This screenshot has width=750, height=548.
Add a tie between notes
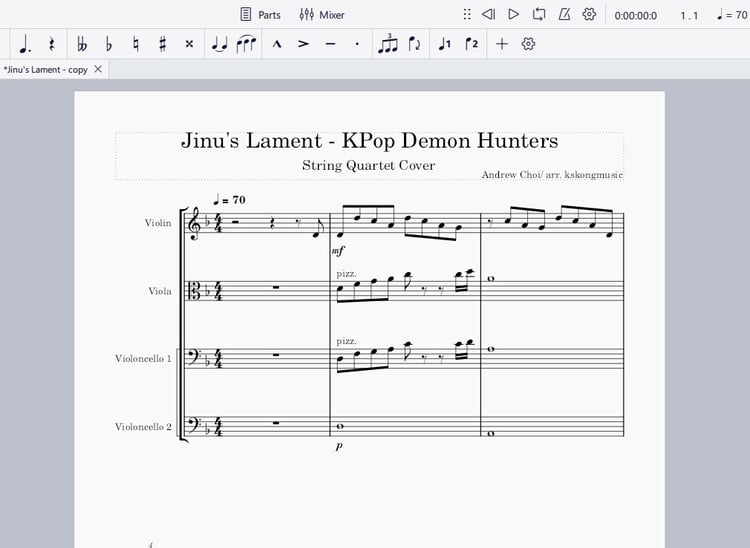[x=219, y=44]
